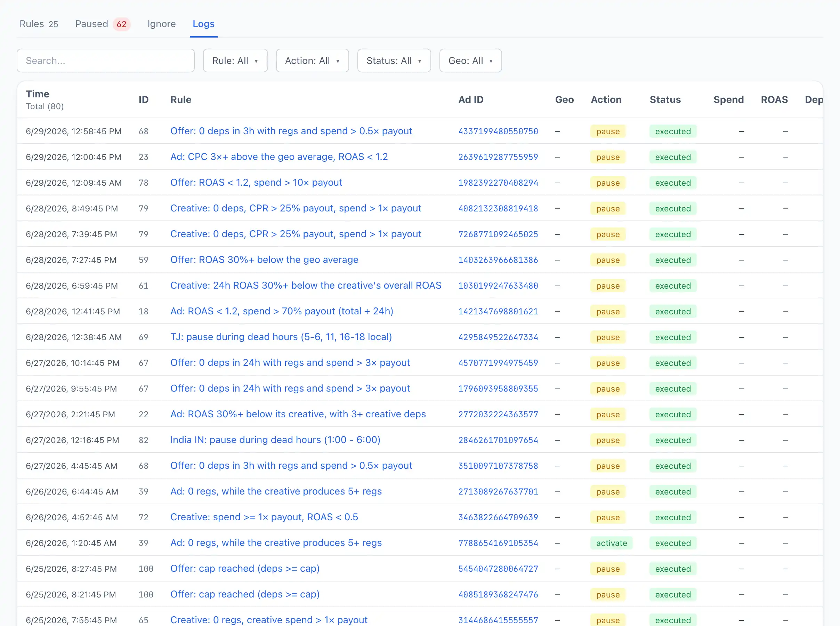Open rule 'Offer: ROAS 30%+ below the geo average'

click(x=264, y=260)
